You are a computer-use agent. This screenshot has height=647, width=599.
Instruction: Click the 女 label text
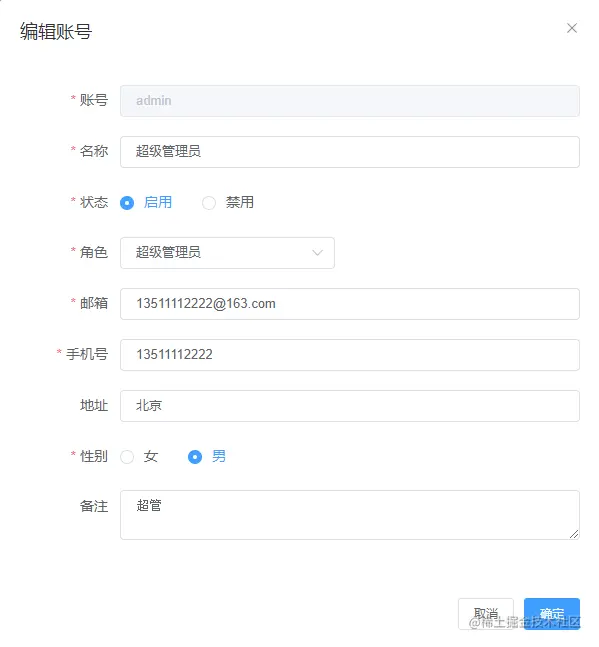(x=151, y=456)
